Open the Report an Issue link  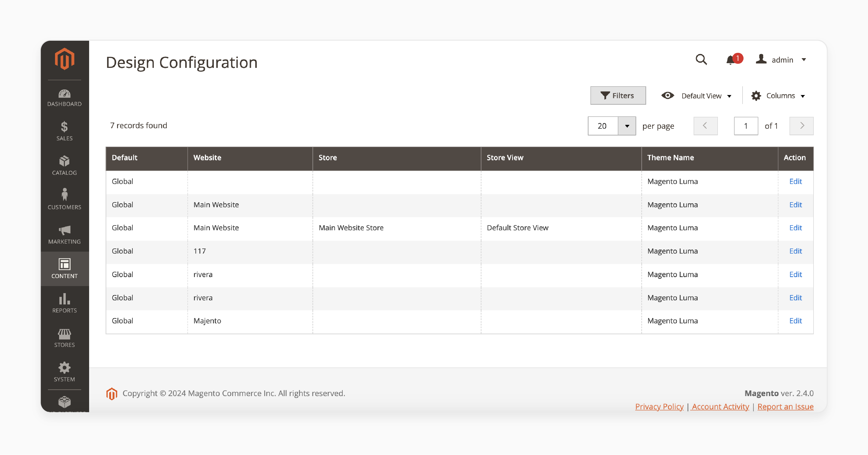(785, 407)
